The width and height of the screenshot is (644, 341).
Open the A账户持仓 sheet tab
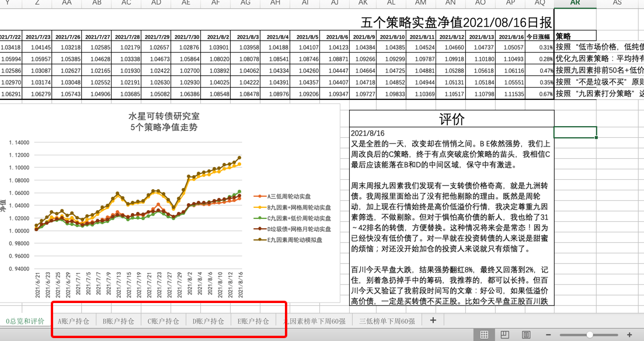pos(74,321)
